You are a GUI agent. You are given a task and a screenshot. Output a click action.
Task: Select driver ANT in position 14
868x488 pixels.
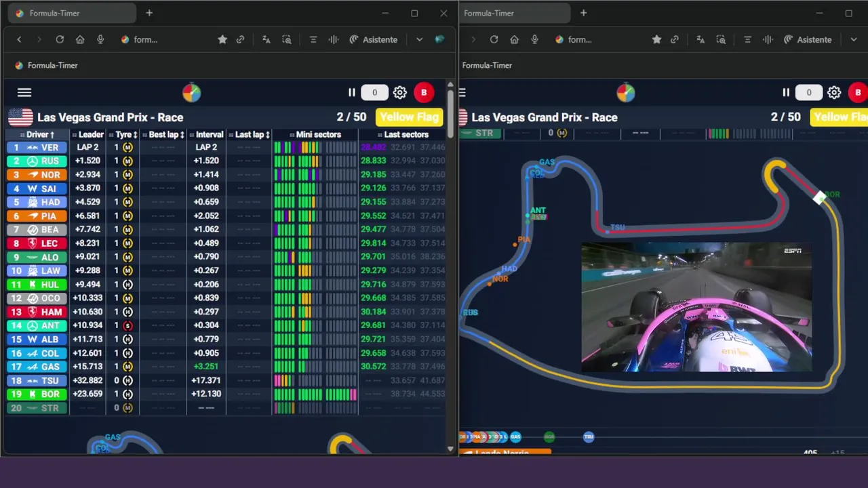pos(37,325)
